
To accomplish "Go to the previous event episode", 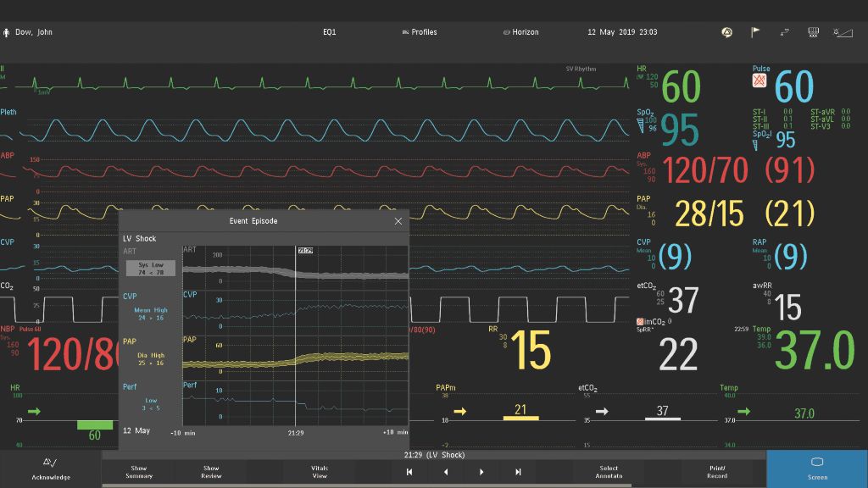I will point(446,472).
